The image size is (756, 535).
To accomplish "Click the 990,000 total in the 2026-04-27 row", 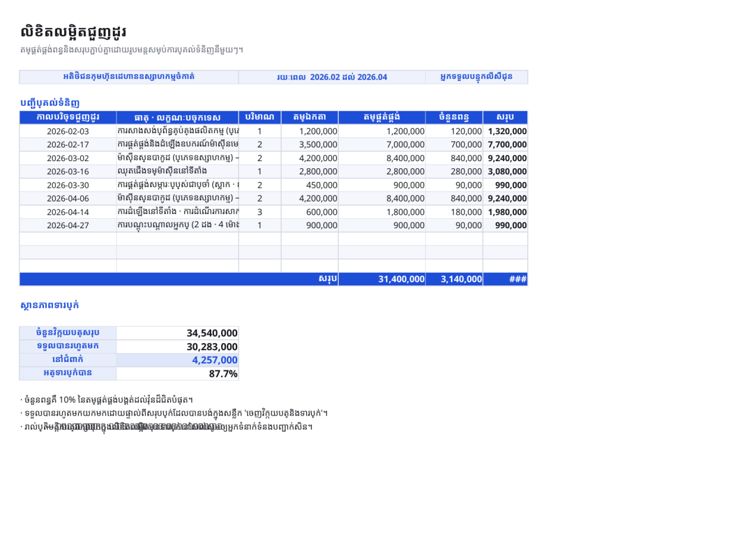I will 505,225.
